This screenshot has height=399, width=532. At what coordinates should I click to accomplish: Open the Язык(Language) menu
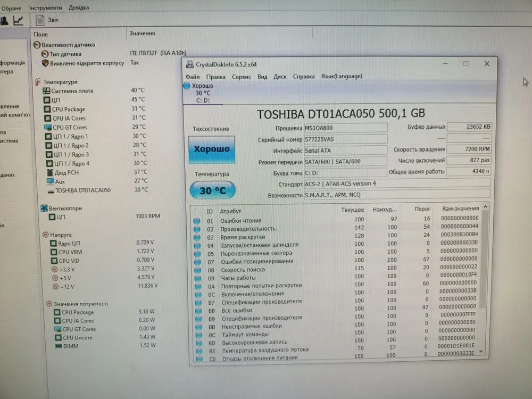(x=341, y=77)
